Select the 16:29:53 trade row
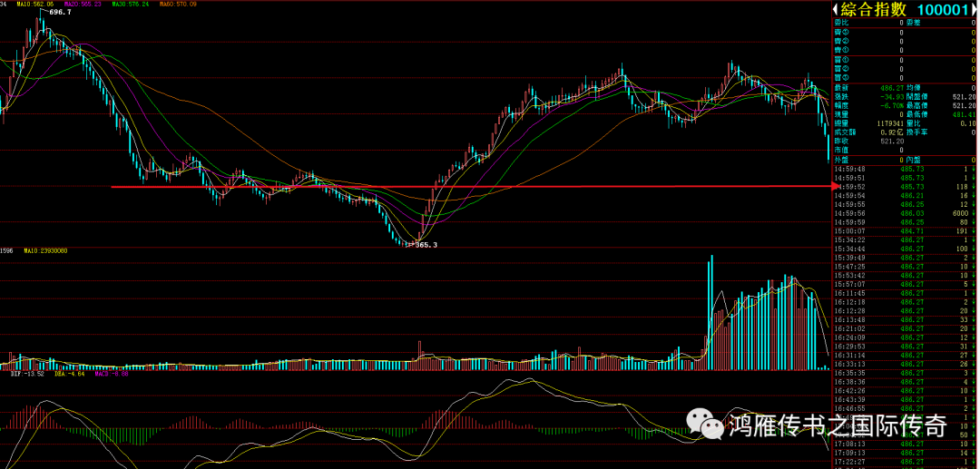Image resolution: width=980 pixels, height=469 pixels. (905, 346)
